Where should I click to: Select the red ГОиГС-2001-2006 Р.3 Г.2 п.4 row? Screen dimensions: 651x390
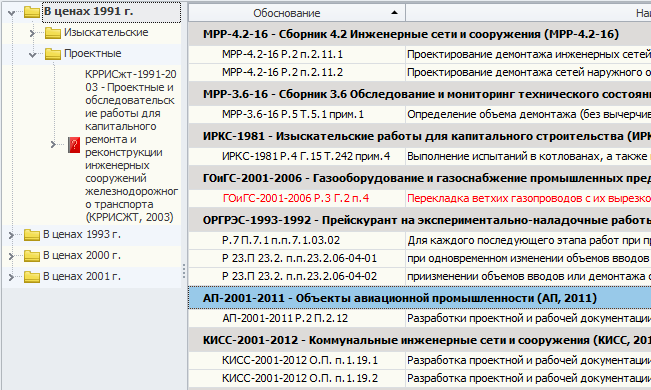[420, 198]
